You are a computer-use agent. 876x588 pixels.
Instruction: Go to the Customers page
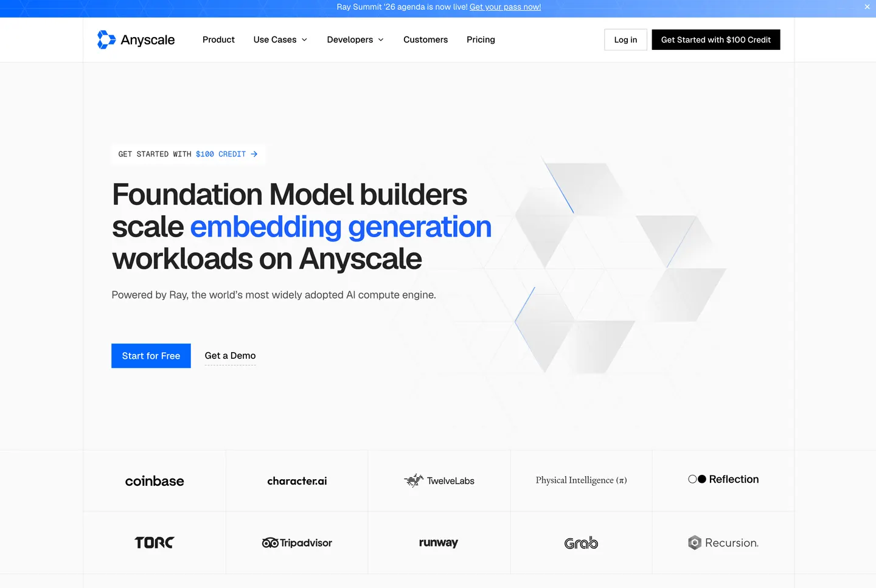[425, 40]
